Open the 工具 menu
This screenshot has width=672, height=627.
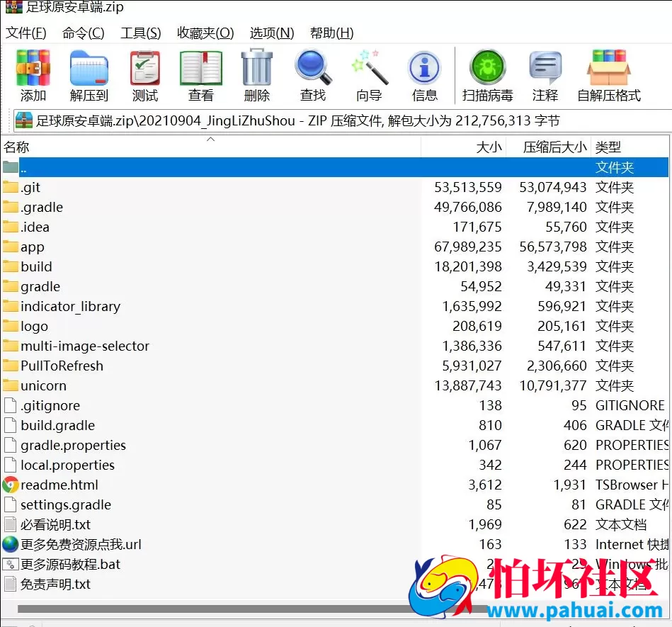[139, 33]
